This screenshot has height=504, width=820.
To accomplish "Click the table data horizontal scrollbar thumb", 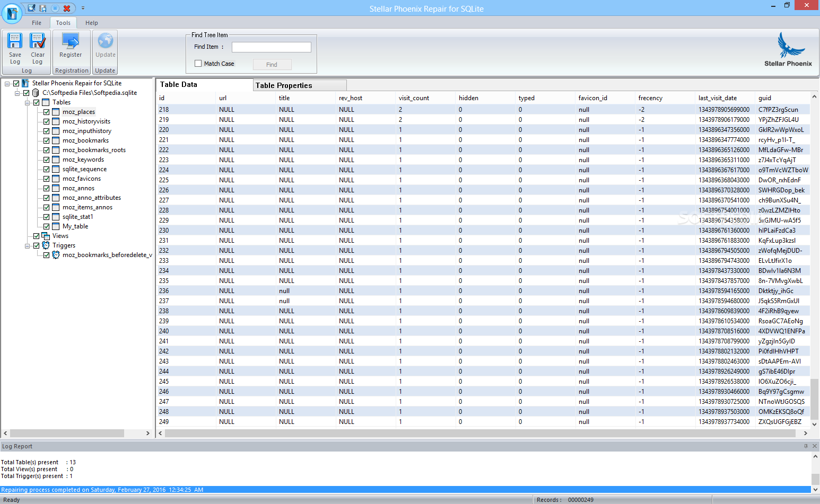I will (480, 434).
